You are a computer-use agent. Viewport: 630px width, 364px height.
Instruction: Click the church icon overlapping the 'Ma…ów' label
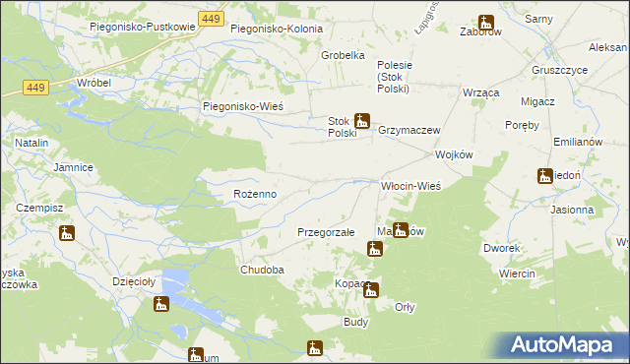click(x=401, y=230)
